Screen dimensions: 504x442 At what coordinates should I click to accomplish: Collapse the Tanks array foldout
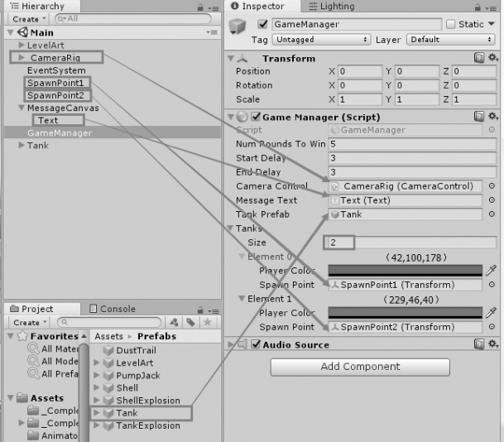(230, 228)
